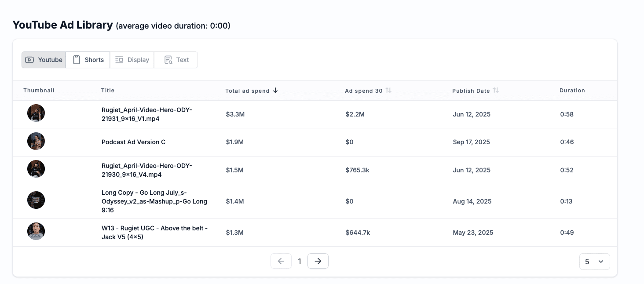Click the Duration column header

point(572,91)
